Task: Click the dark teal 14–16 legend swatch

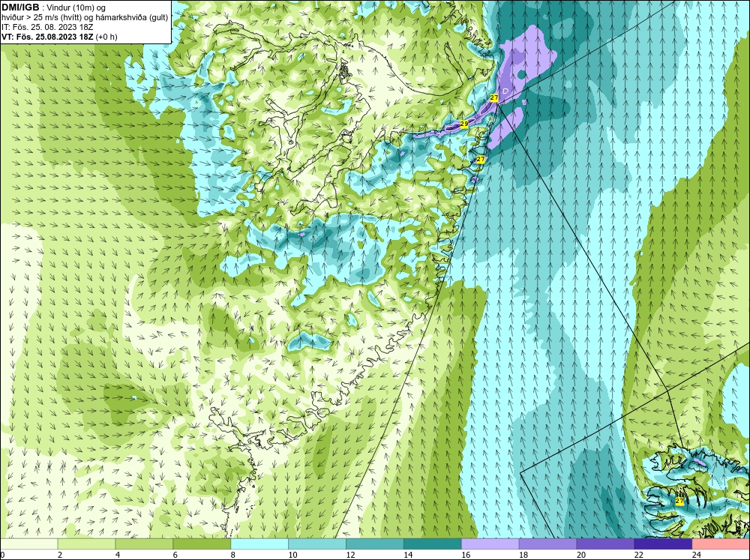Action: [x=433, y=544]
